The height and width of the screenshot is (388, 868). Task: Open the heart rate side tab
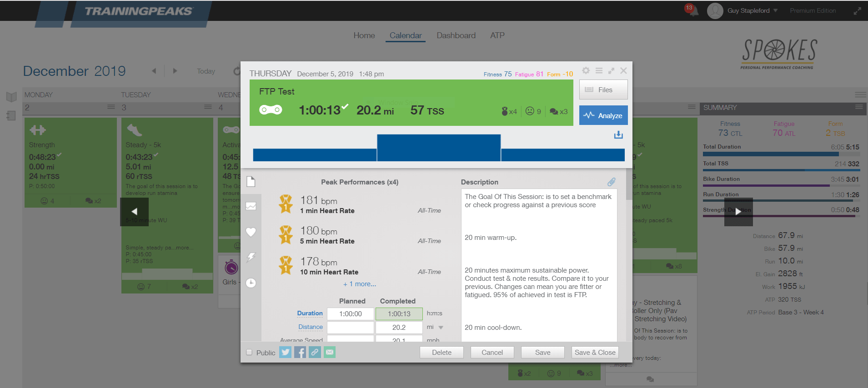click(251, 232)
